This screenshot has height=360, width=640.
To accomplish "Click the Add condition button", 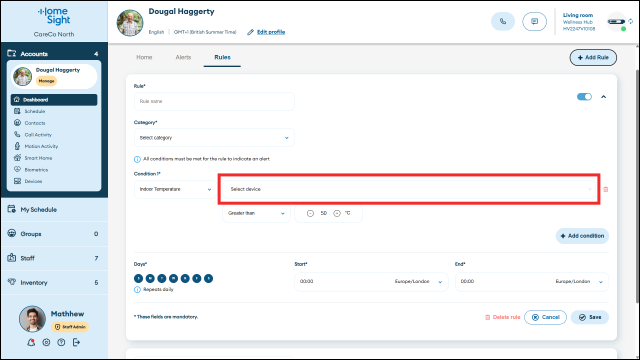I will [582, 236].
